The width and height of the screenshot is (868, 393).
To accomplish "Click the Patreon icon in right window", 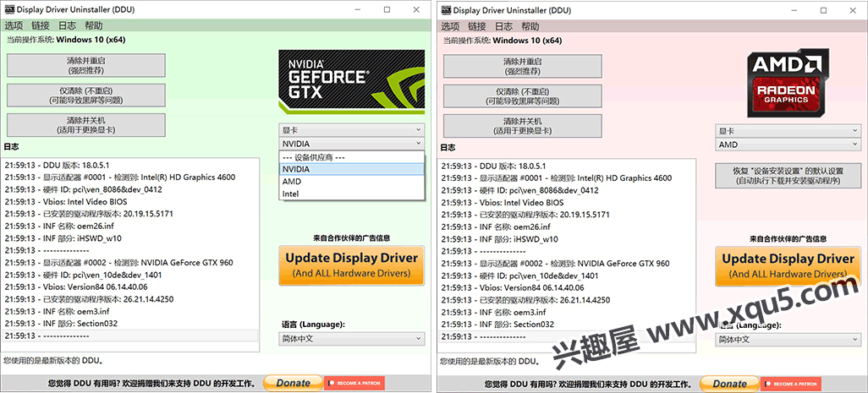I will pos(768,383).
